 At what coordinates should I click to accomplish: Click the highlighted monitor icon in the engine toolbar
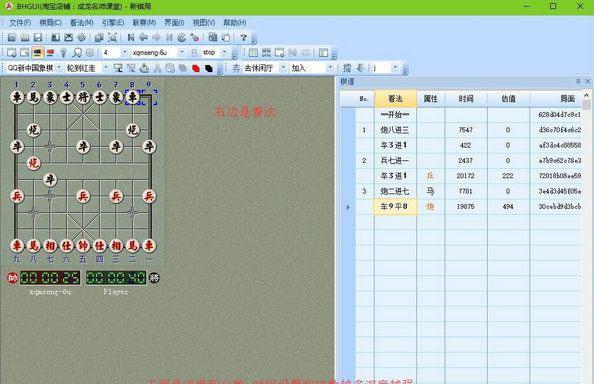click(37, 53)
